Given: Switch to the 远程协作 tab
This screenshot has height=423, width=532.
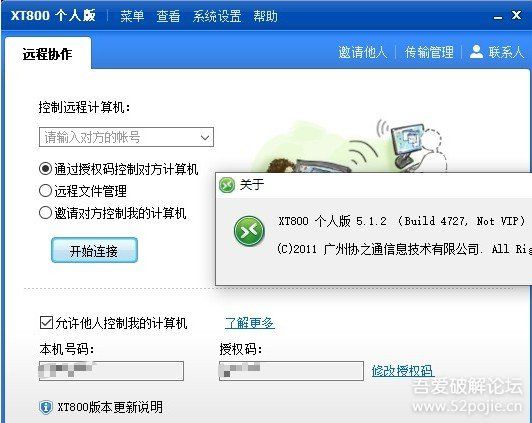Looking at the screenshot, I should [x=48, y=54].
